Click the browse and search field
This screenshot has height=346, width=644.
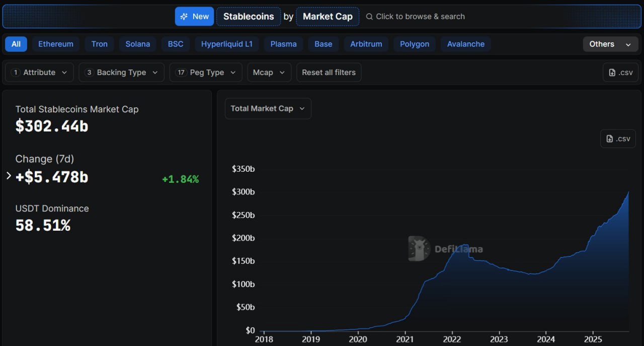(420, 17)
